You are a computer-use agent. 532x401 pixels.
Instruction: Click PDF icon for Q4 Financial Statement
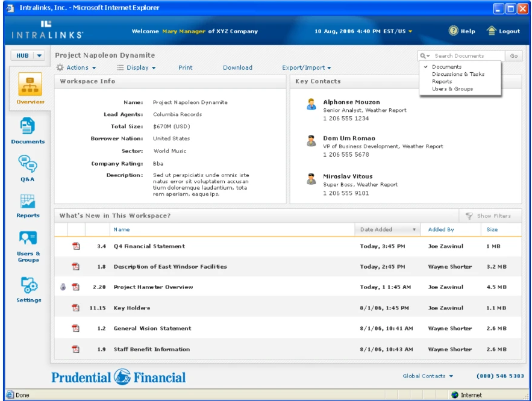click(x=76, y=246)
